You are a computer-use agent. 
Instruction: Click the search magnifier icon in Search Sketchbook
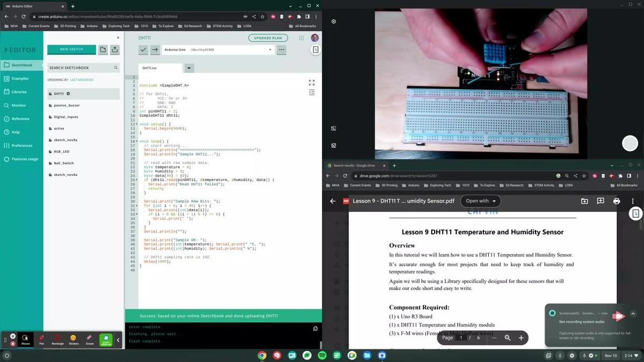point(116,68)
